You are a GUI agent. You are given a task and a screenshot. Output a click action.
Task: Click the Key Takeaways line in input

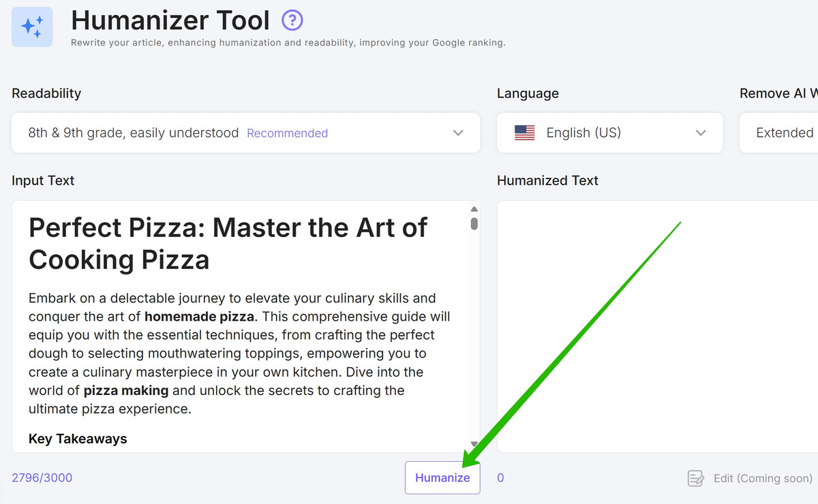coord(78,439)
